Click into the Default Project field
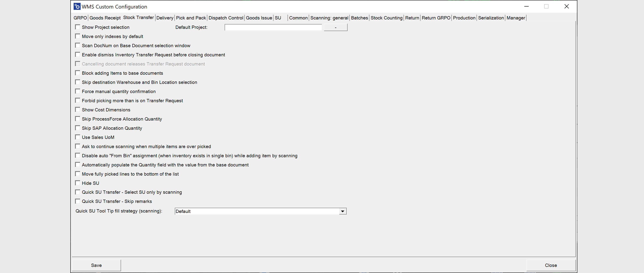Viewport: 644px width, 273px height. [x=273, y=27]
